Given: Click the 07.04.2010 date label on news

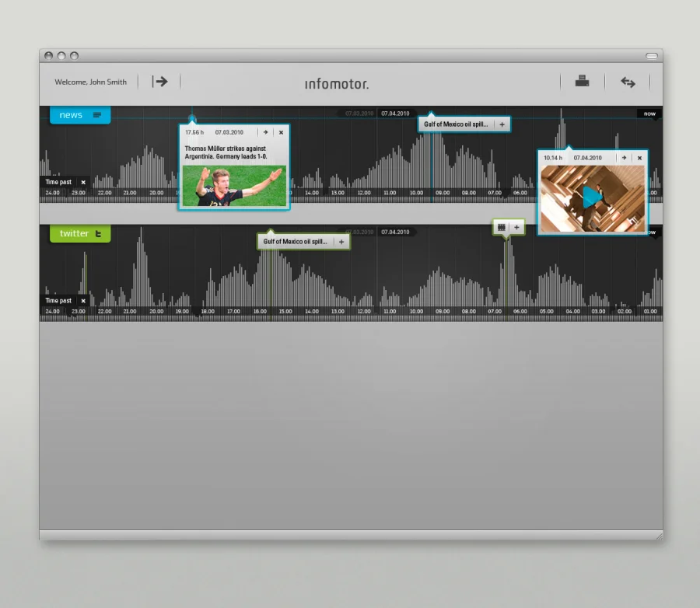Looking at the screenshot, I should pyautogui.click(x=395, y=114).
